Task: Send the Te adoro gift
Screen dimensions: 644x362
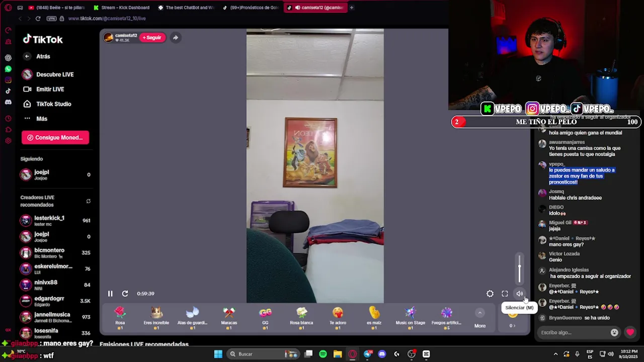Action: pos(338,318)
